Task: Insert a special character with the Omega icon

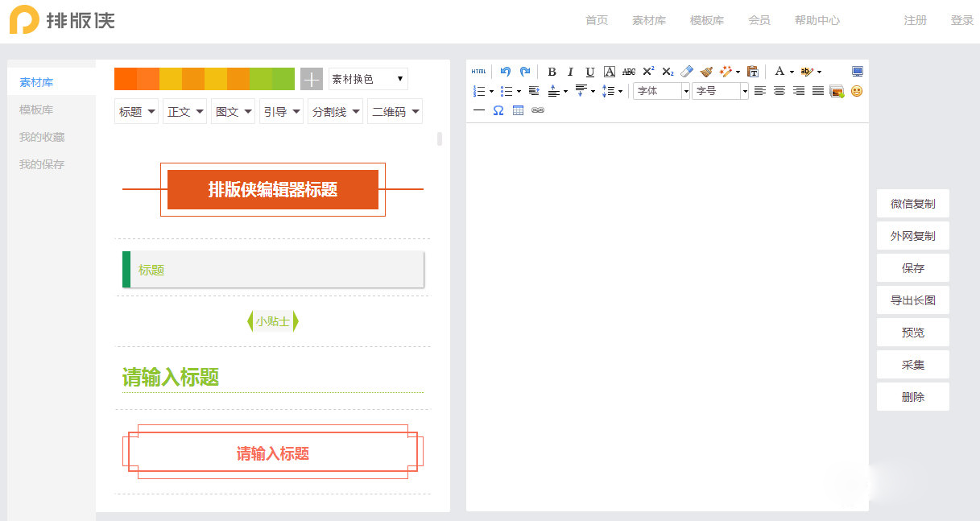Action: (x=497, y=110)
